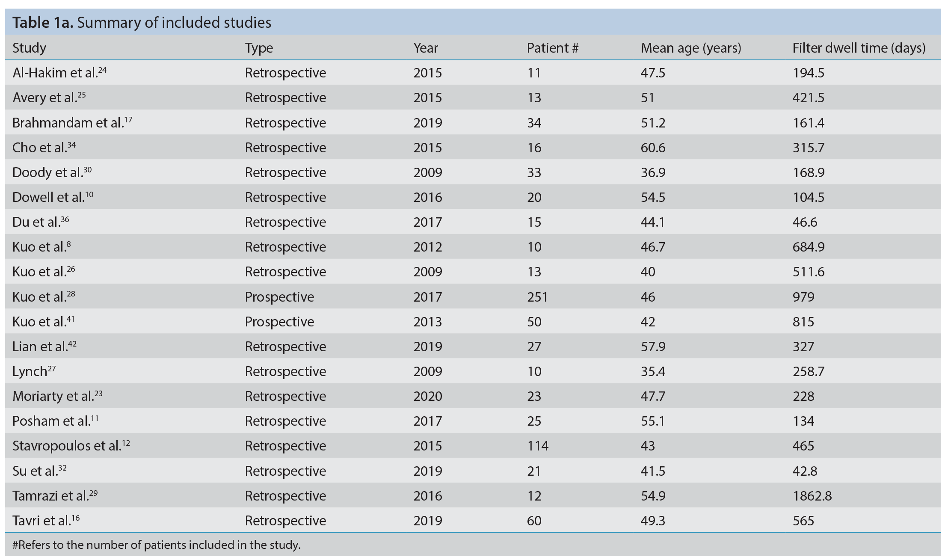Select the 'Al-Hakim et al.' study name
This screenshot has width=948, height=560.
coord(59,72)
